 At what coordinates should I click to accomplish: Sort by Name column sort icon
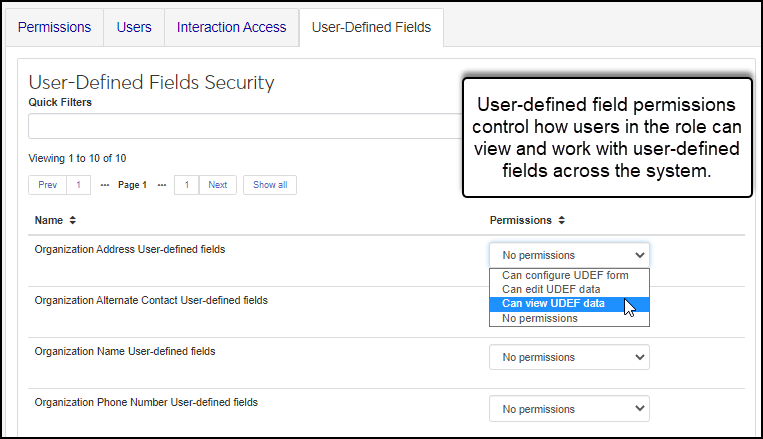coord(72,220)
